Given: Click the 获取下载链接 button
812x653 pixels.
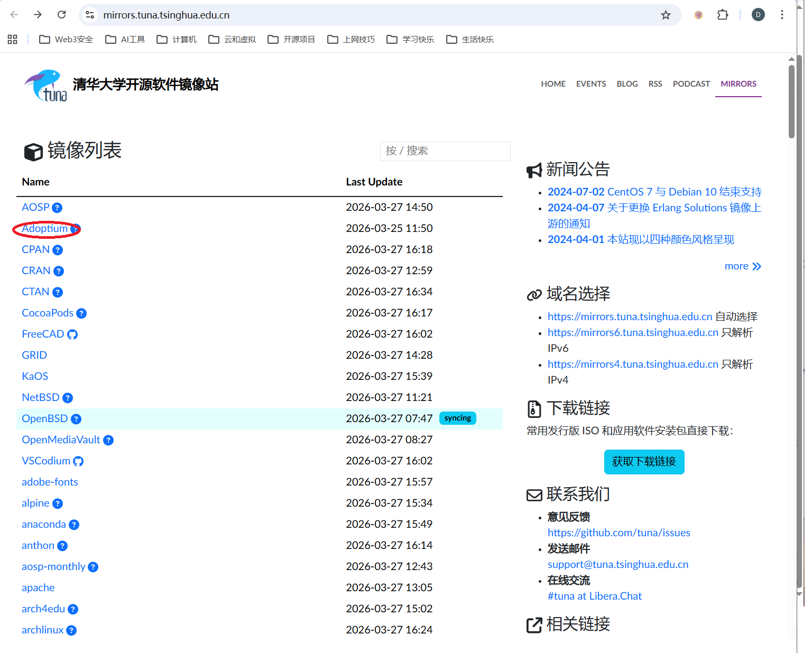Looking at the screenshot, I should [x=644, y=462].
